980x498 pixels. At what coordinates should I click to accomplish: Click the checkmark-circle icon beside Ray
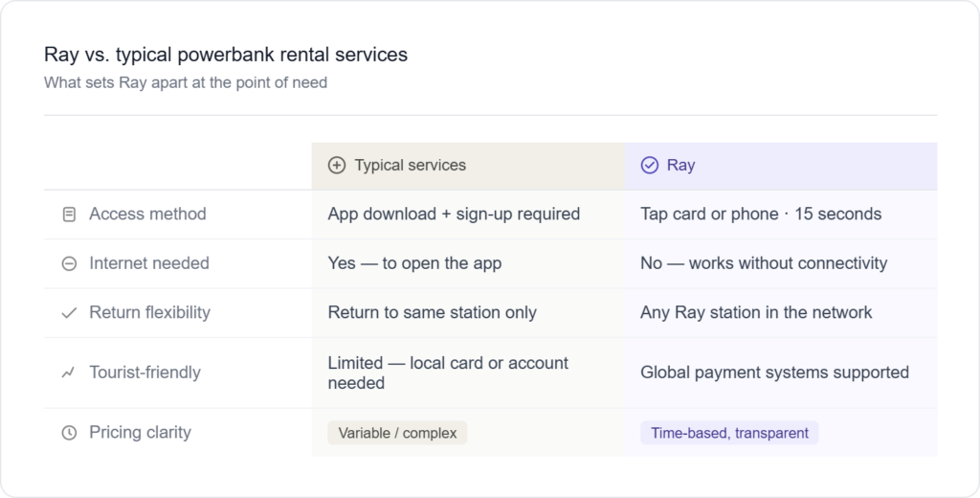click(649, 166)
